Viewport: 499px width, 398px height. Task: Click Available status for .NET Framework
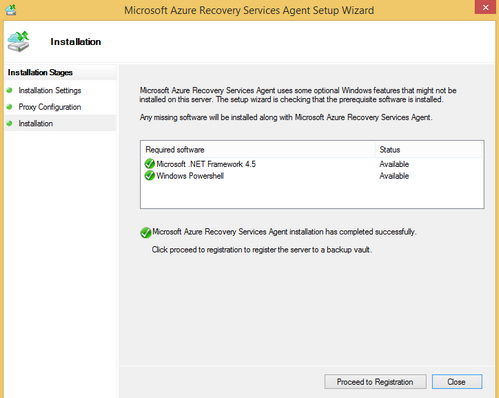click(x=394, y=164)
